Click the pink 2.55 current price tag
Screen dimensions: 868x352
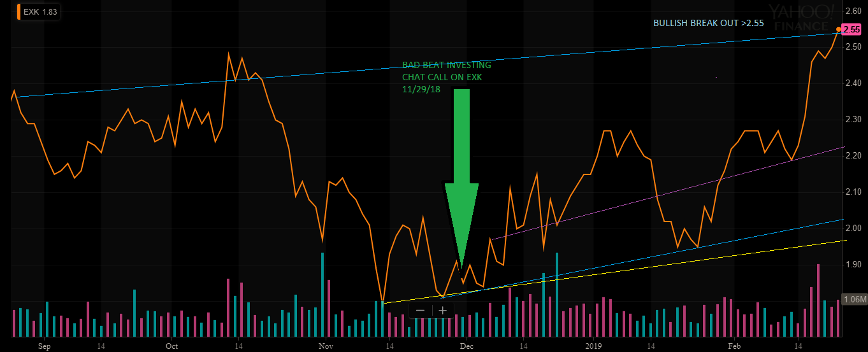click(x=851, y=29)
